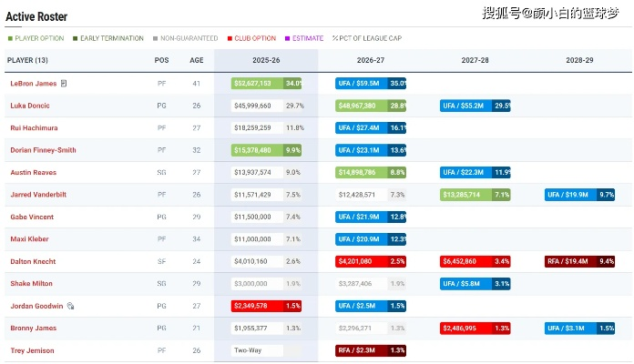Click the icon next to Jordan Goodwin
This screenshot has width=634, height=364.
[x=70, y=307]
